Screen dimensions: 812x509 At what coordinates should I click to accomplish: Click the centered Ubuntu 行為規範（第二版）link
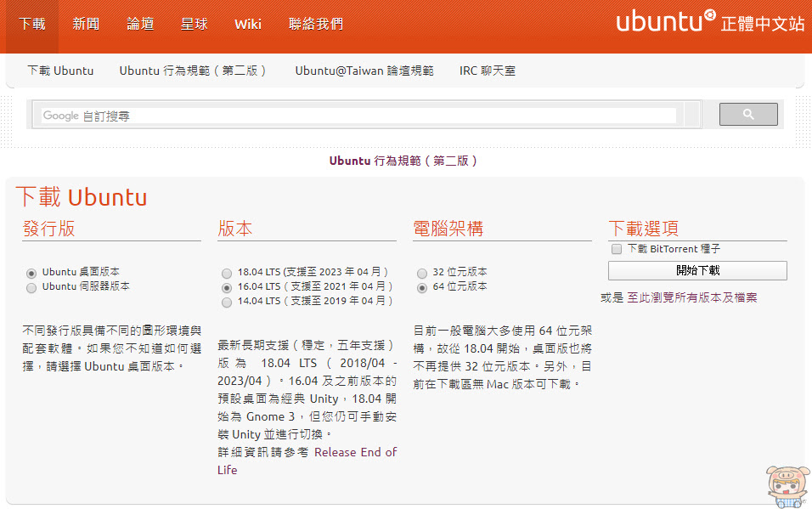pyautogui.click(x=404, y=161)
